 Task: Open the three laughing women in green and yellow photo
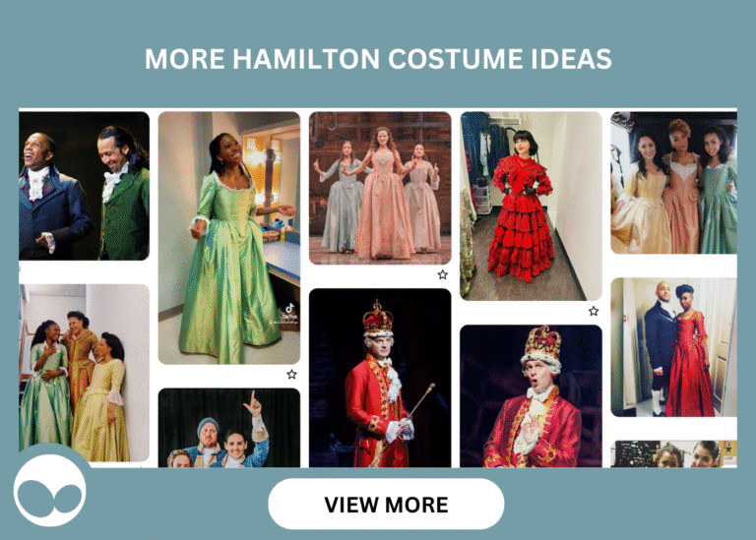tap(84, 373)
